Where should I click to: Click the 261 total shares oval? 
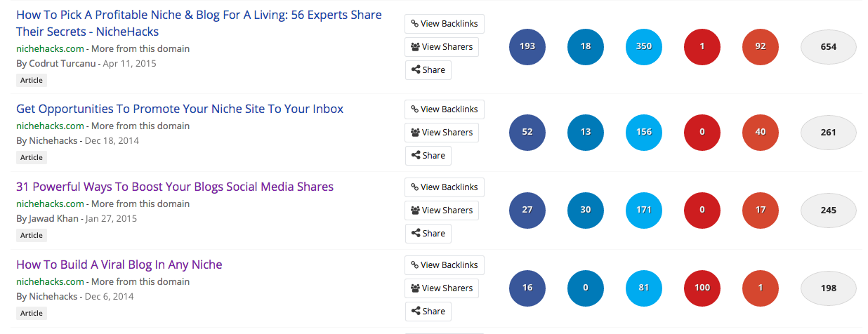pyautogui.click(x=829, y=133)
